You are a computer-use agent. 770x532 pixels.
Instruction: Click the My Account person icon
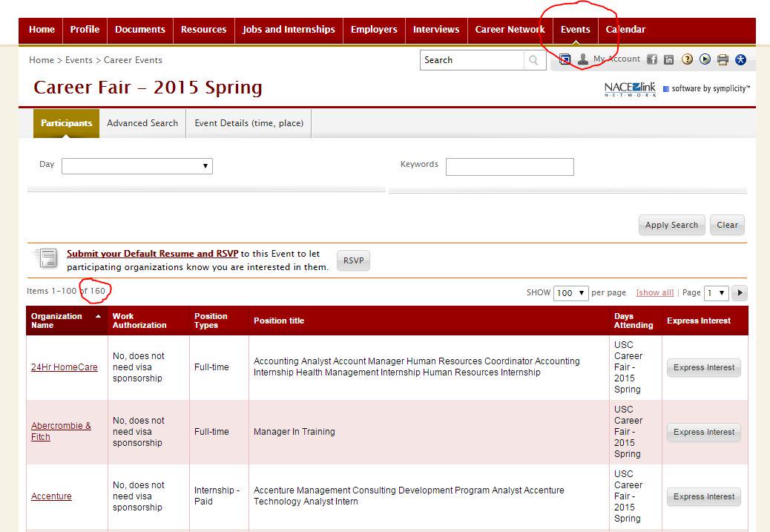[x=583, y=59]
